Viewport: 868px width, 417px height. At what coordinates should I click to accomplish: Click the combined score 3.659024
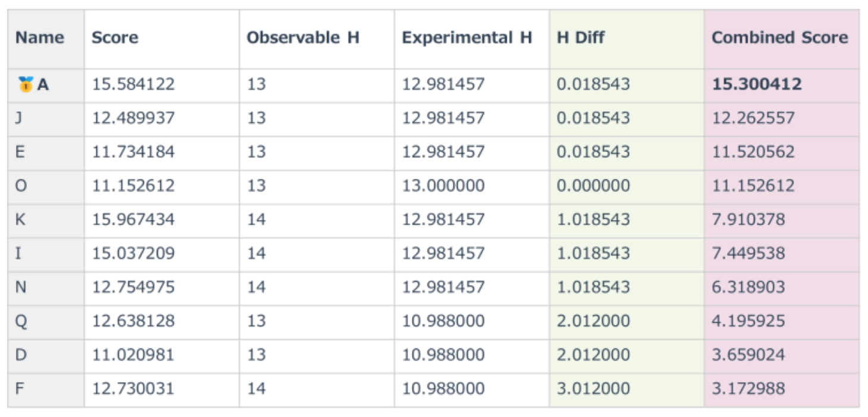coord(748,355)
